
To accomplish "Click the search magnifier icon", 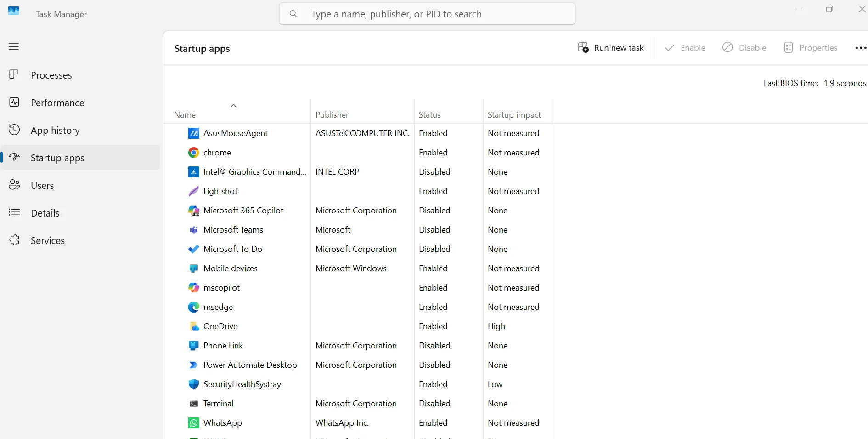I will (x=293, y=14).
